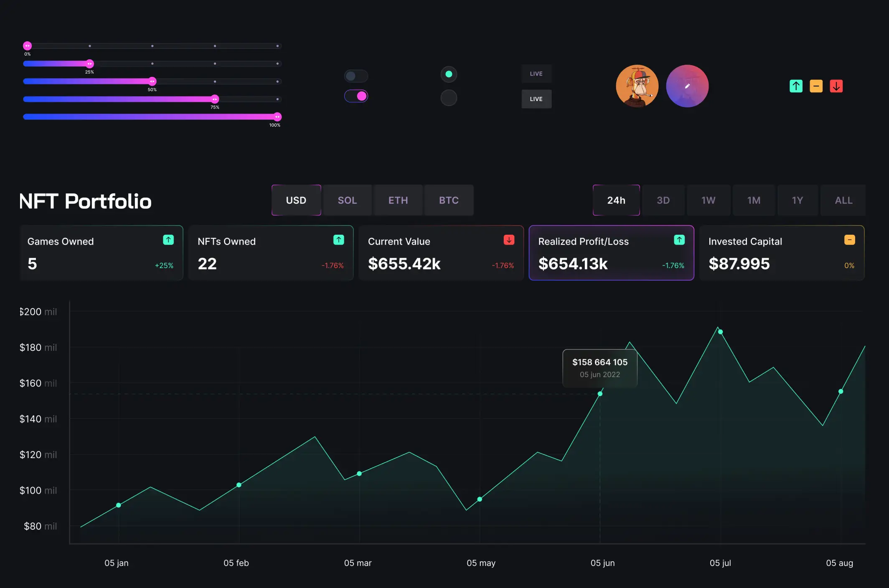Click the chart point above 05 mar

(x=359, y=474)
